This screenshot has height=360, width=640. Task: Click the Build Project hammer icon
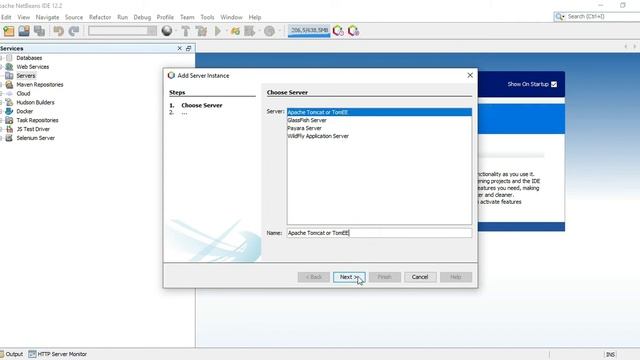click(186, 31)
